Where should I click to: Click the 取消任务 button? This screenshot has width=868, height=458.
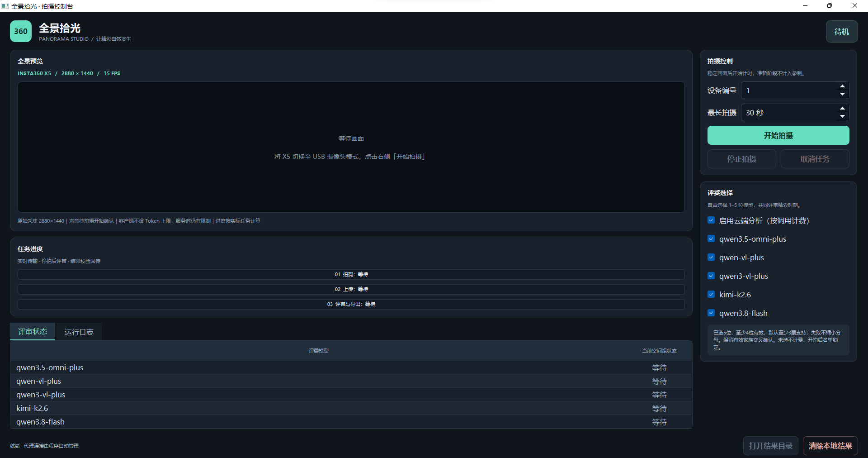815,159
